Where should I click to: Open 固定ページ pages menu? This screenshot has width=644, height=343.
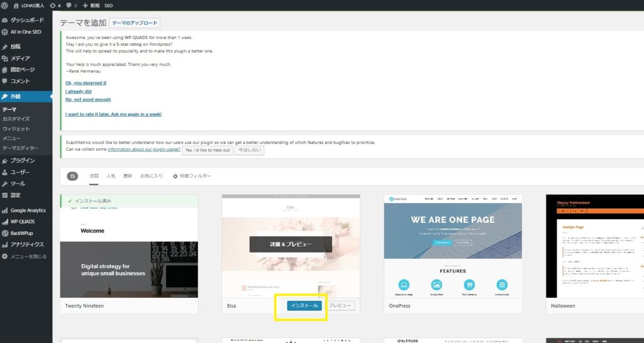pos(26,70)
